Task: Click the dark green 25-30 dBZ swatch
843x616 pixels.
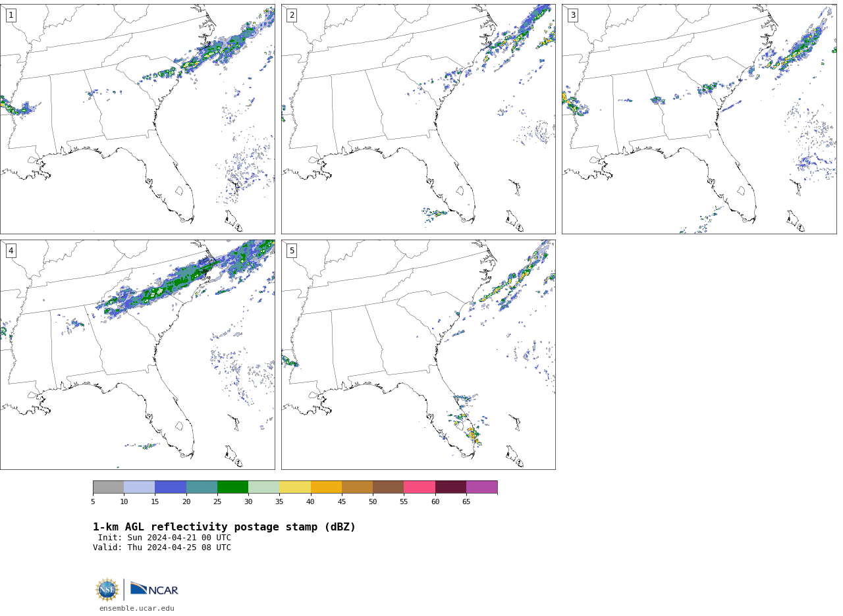Action: [232, 487]
